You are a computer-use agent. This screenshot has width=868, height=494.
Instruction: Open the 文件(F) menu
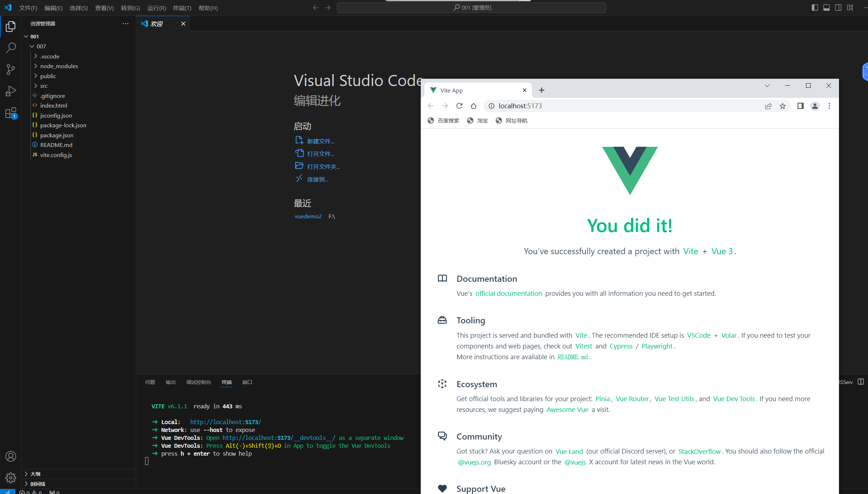(28, 8)
